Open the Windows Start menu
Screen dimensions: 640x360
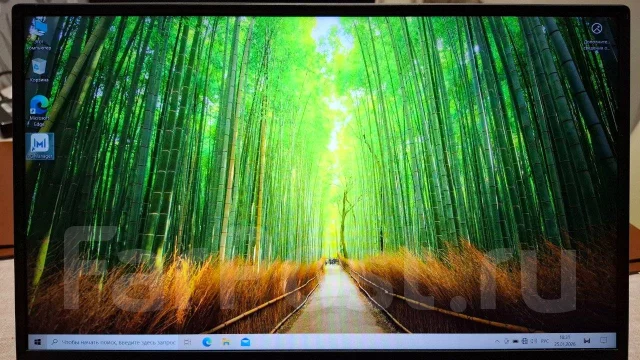click(38, 342)
